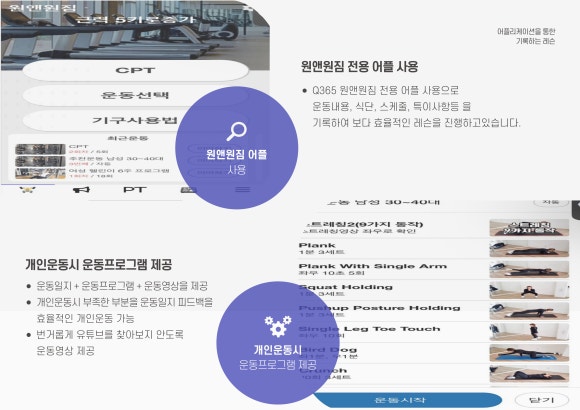Click the 운동일지 + 운동프로그램 + 운동영상을 제공 bullet
This screenshot has width=580, height=410.
(122, 286)
